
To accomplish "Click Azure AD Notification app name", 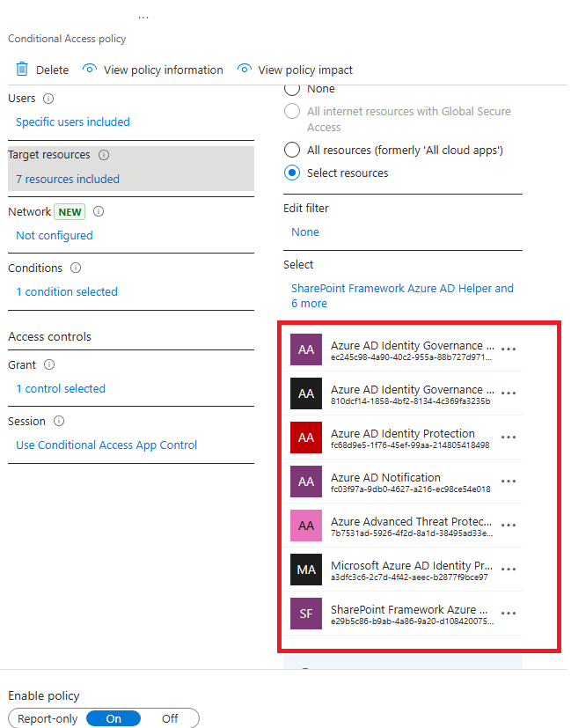I will (385, 477).
